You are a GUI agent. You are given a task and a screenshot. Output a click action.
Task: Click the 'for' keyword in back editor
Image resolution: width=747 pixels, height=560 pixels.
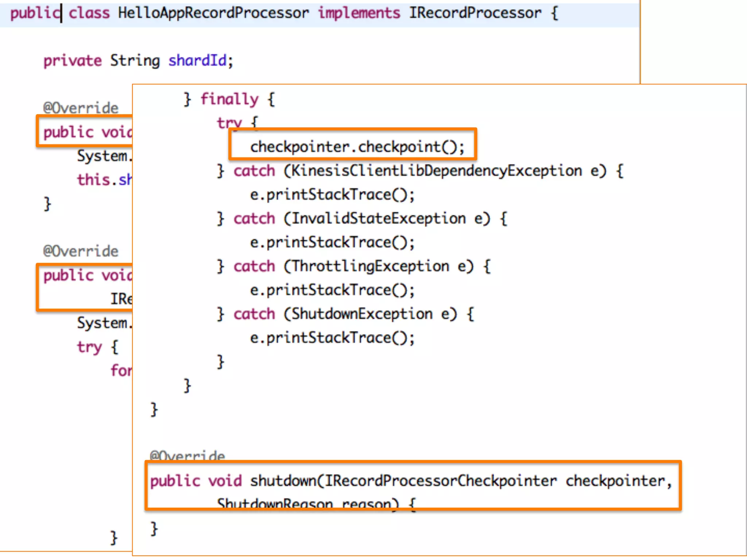pyautogui.click(x=121, y=371)
